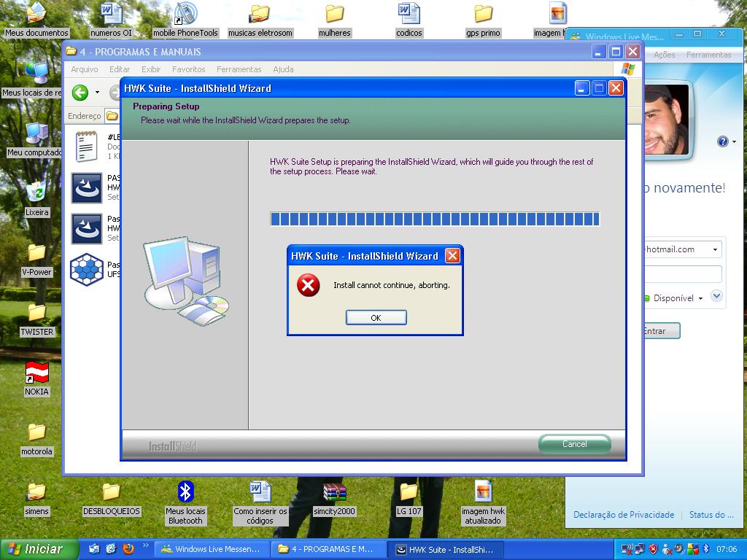Open the LG 107 folder
Image resolution: width=747 pixels, height=560 pixels.
click(409, 499)
